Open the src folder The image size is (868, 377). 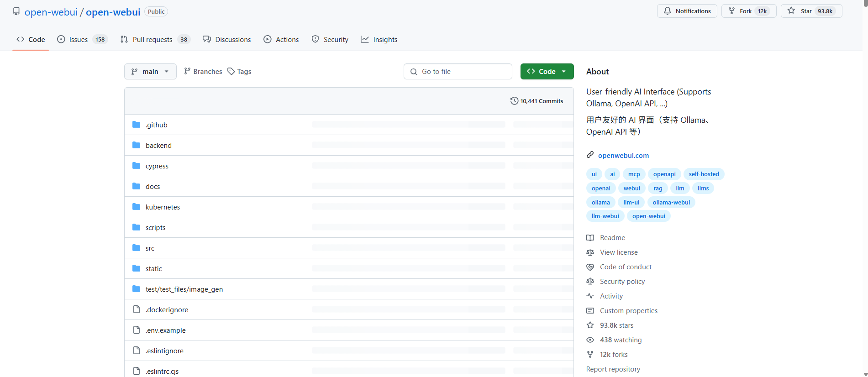tap(150, 248)
